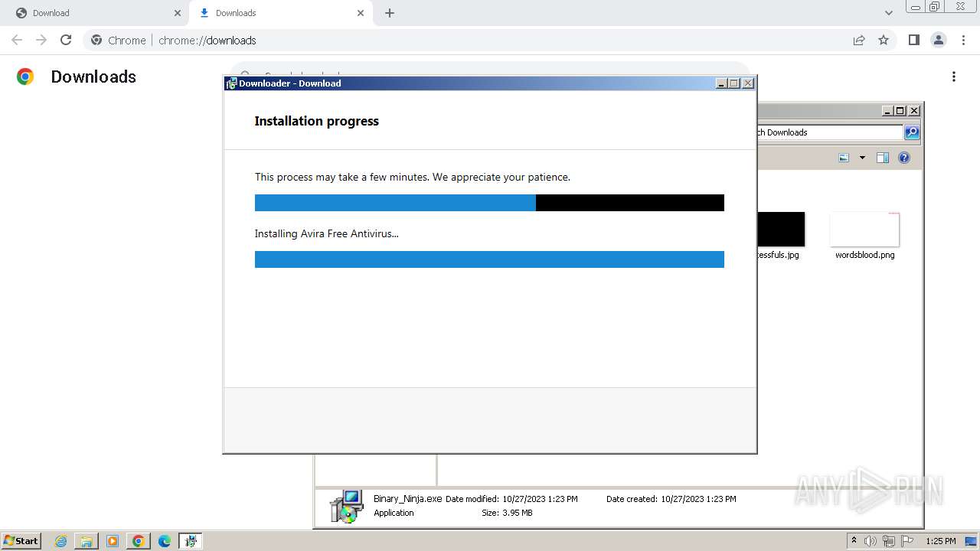Image resolution: width=980 pixels, height=551 pixels.
Task: Open Downloads page more actions menu
Action: pyautogui.click(x=954, y=77)
